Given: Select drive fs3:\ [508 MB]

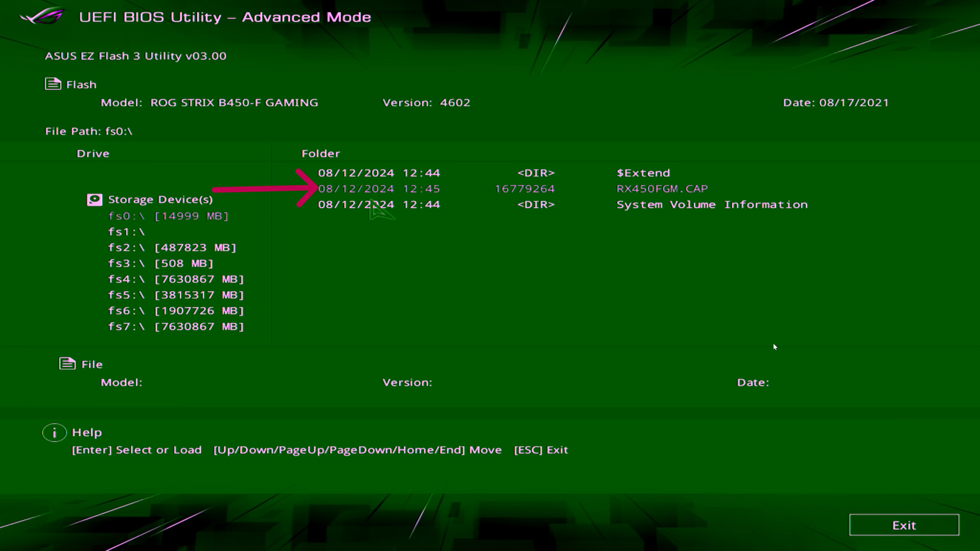Looking at the screenshot, I should click(x=161, y=264).
